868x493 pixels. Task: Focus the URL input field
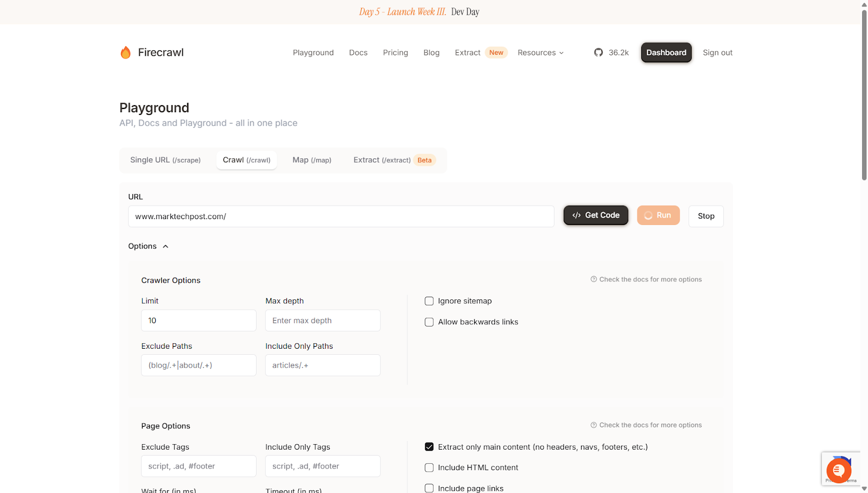(x=341, y=216)
